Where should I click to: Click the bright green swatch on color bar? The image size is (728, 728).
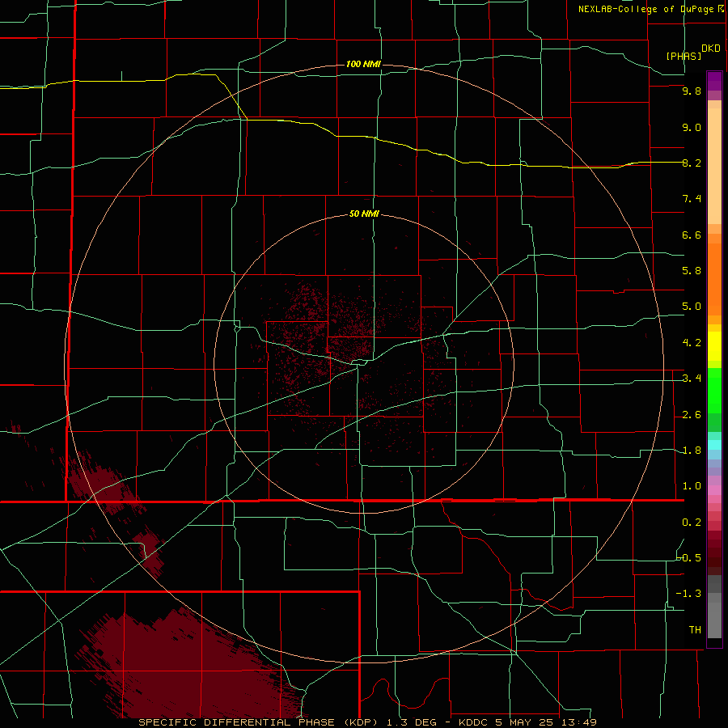714,391
